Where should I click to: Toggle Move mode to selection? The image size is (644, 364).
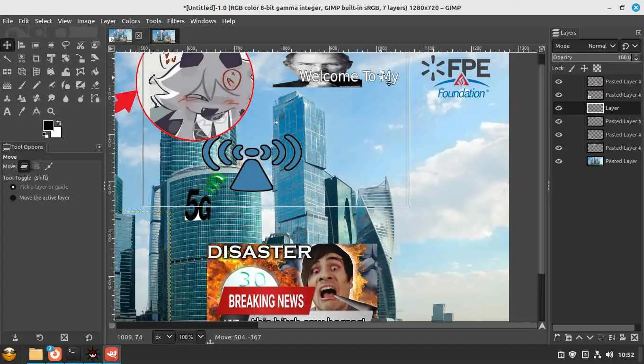tap(36, 166)
